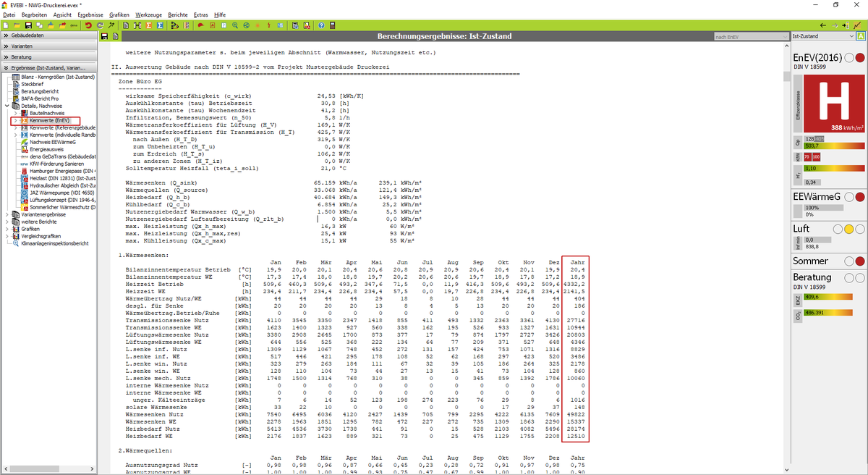This screenshot has height=475, width=868.
Task: Open the calculator icon in the toolbar
Action: pyautogui.click(x=332, y=25)
